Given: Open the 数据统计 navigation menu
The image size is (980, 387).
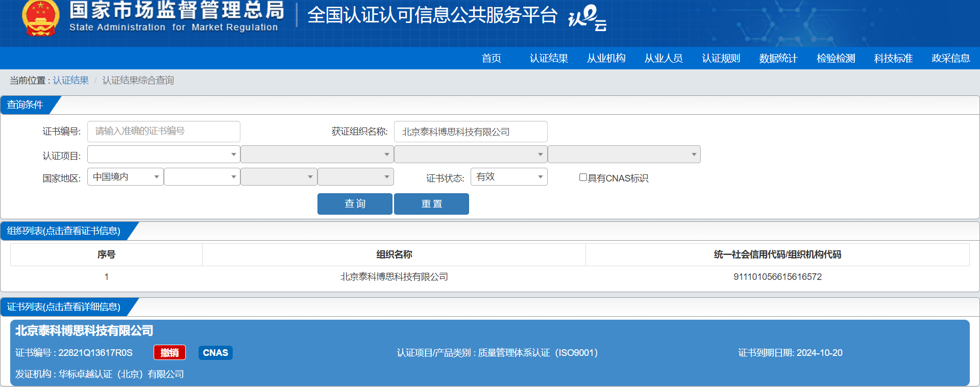Looking at the screenshot, I should pos(778,58).
